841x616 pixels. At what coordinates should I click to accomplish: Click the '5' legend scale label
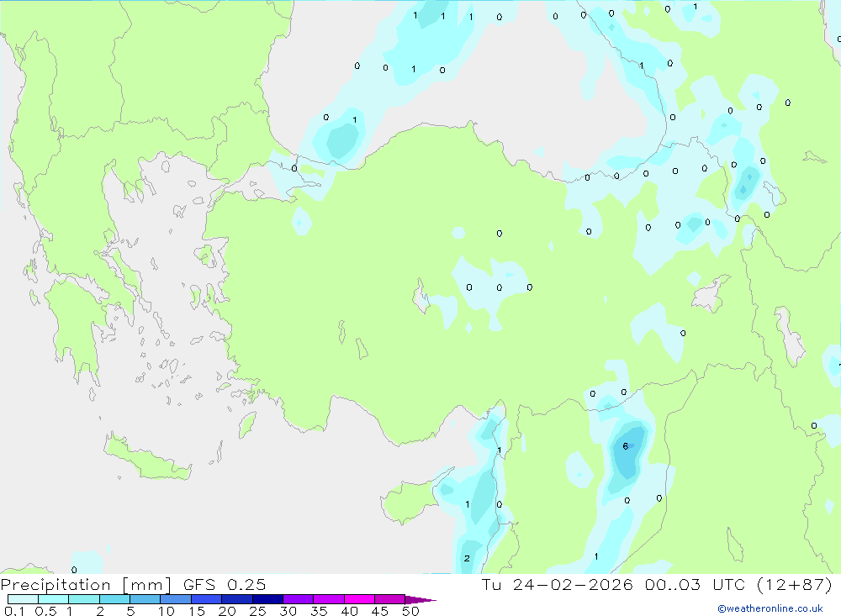click(x=130, y=611)
